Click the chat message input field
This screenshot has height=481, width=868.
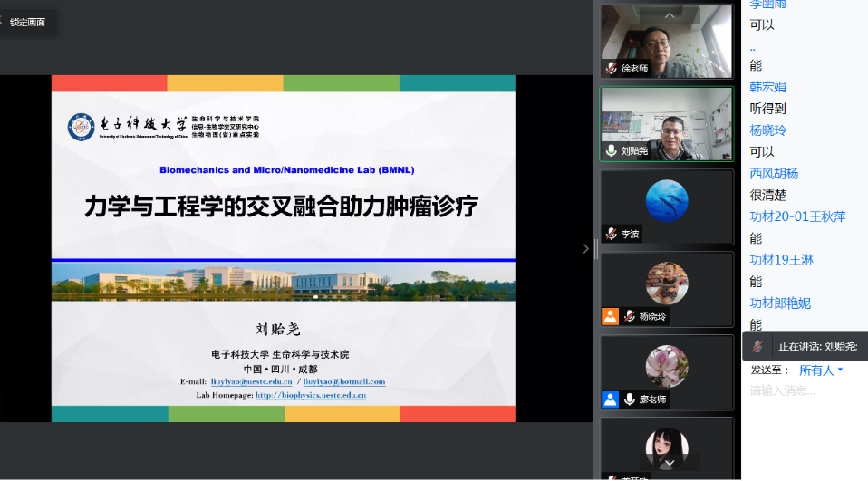tap(802, 390)
